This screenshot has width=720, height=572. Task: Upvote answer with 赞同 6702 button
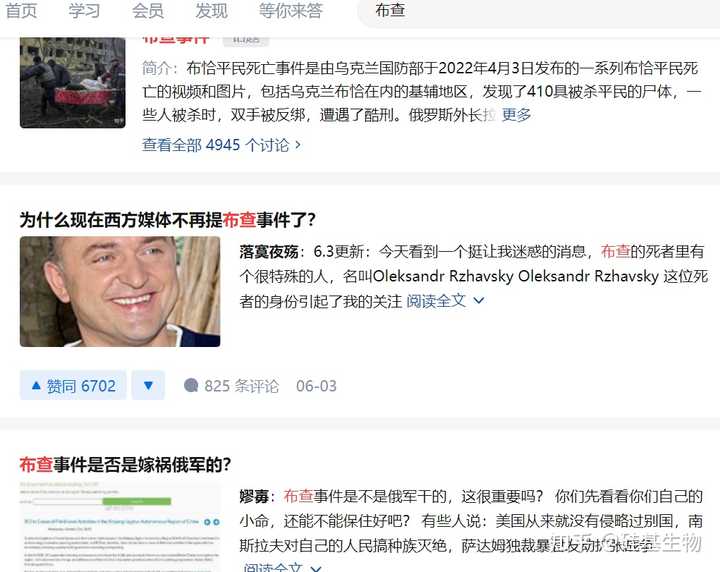[73, 386]
